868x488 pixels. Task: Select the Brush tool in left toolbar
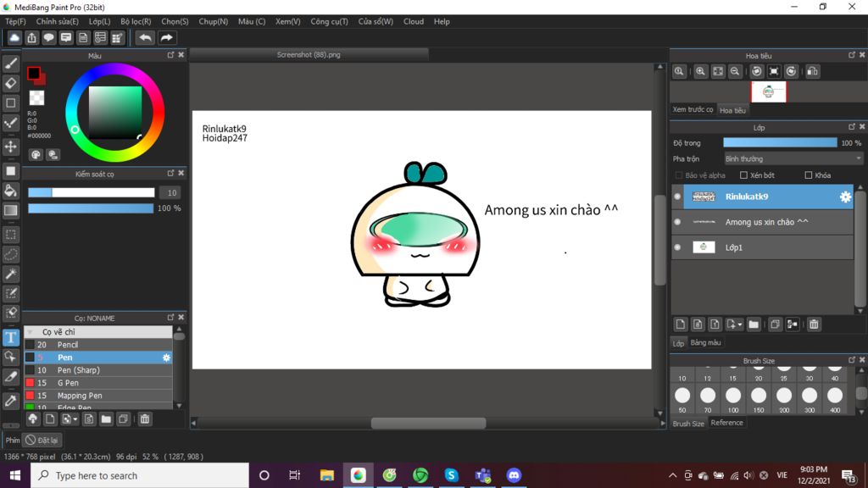coord(10,64)
